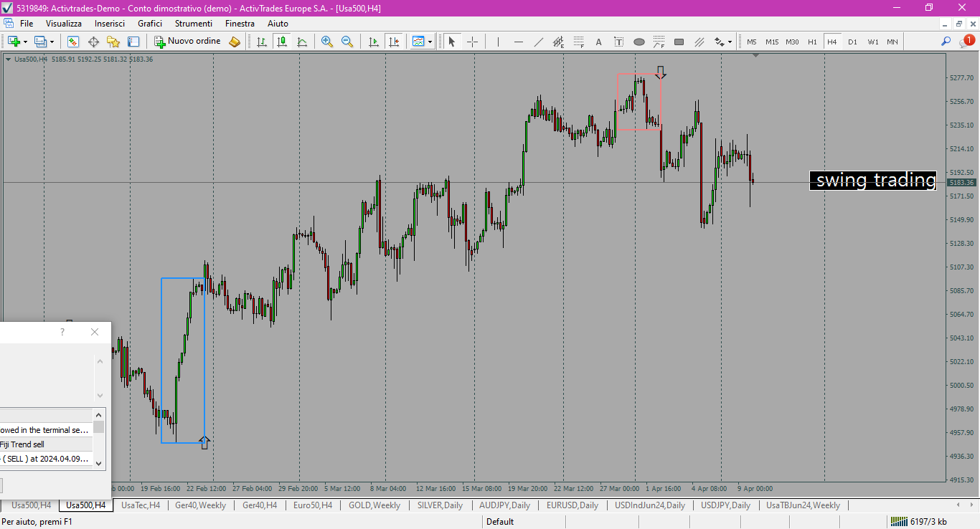Screen dimensions: 980x529
Task: Select the rectangle drawing tool
Action: pos(679,42)
